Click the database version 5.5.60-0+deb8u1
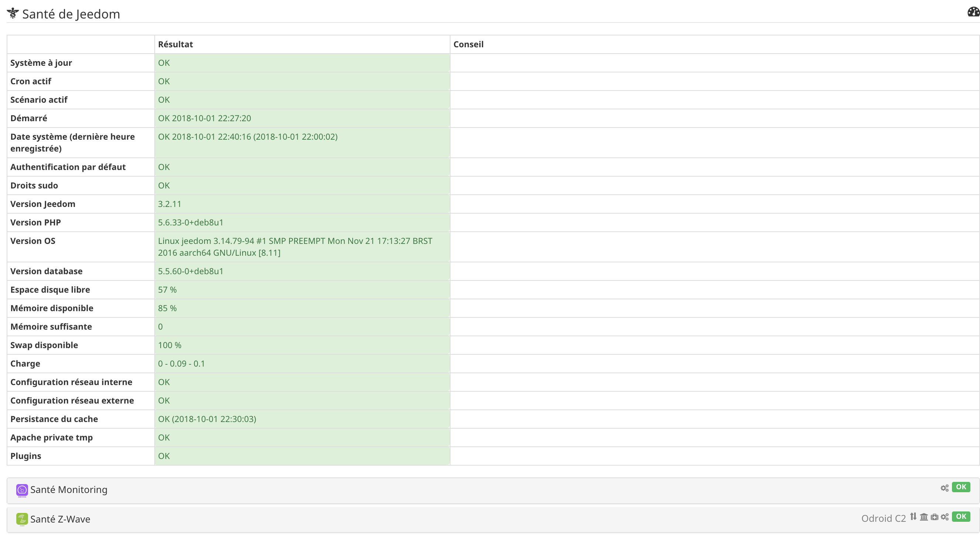 point(191,271)
